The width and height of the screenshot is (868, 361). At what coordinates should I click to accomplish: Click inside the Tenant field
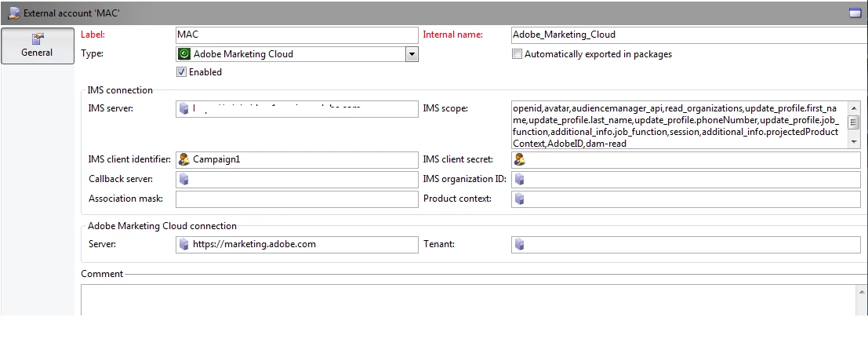click(x=686, y=244)
